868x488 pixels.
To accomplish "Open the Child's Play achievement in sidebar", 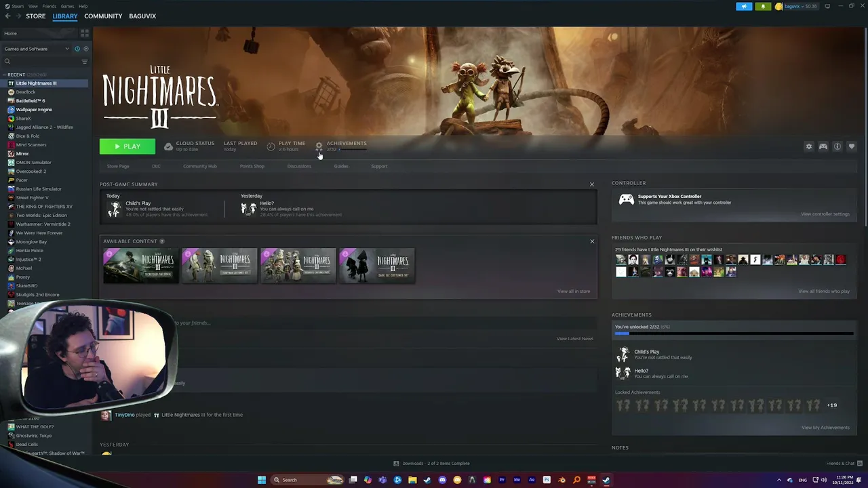I will pos(654,354).
